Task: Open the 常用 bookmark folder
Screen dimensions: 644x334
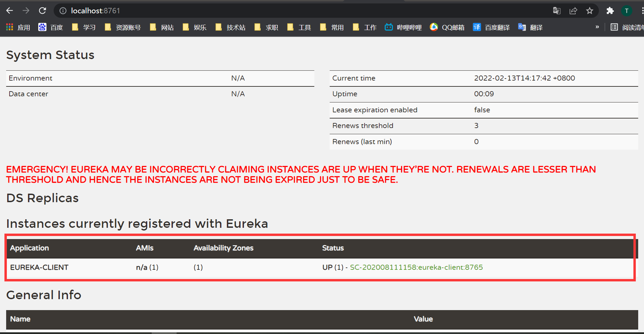Action: click(332, 27)
